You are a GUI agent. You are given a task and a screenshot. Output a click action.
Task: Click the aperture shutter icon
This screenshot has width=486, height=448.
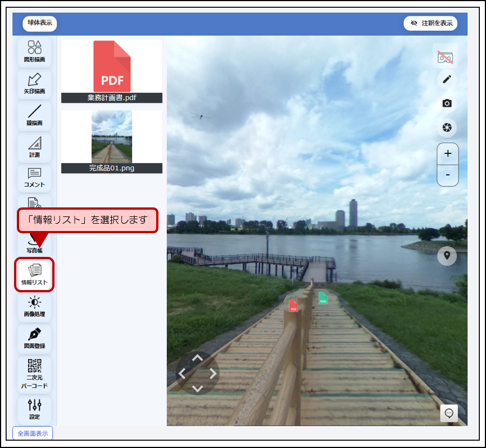coord(447,128)
